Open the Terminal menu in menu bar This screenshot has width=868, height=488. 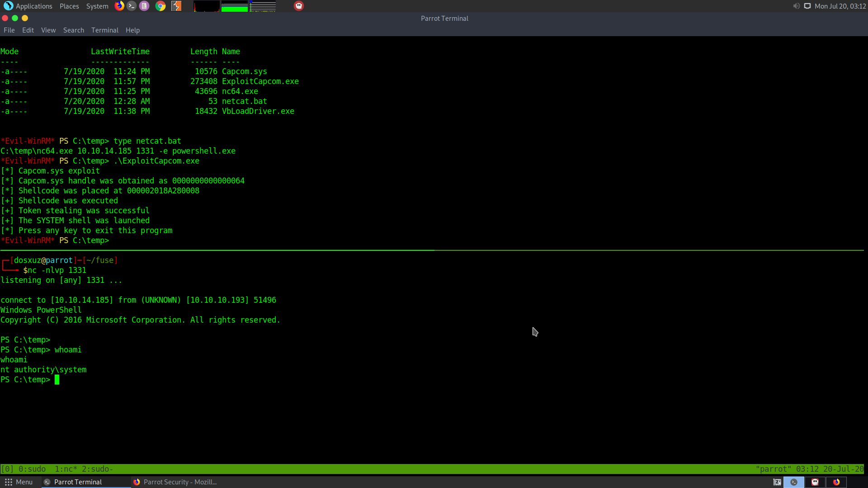click(x=104, y=30)
